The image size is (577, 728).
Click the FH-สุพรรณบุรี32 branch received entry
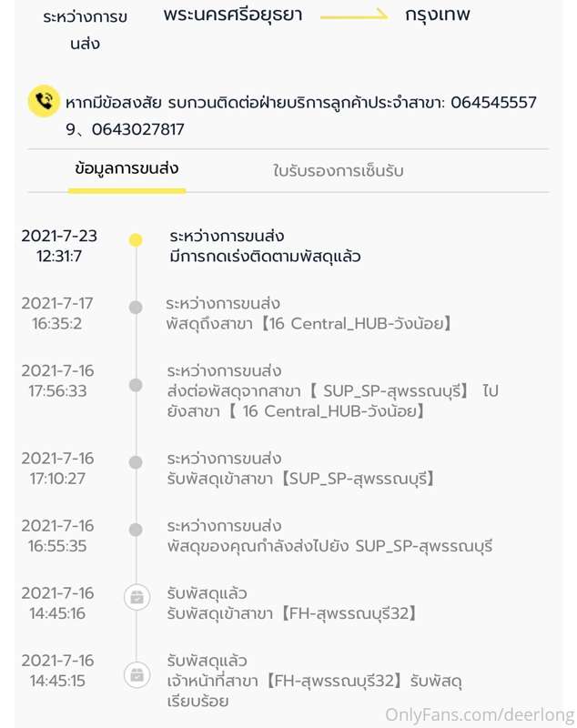(x=292, y=613)
